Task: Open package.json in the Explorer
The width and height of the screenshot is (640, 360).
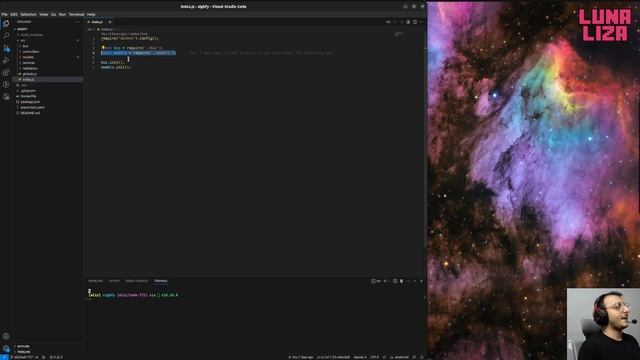Action: click(x=30, y=102)
